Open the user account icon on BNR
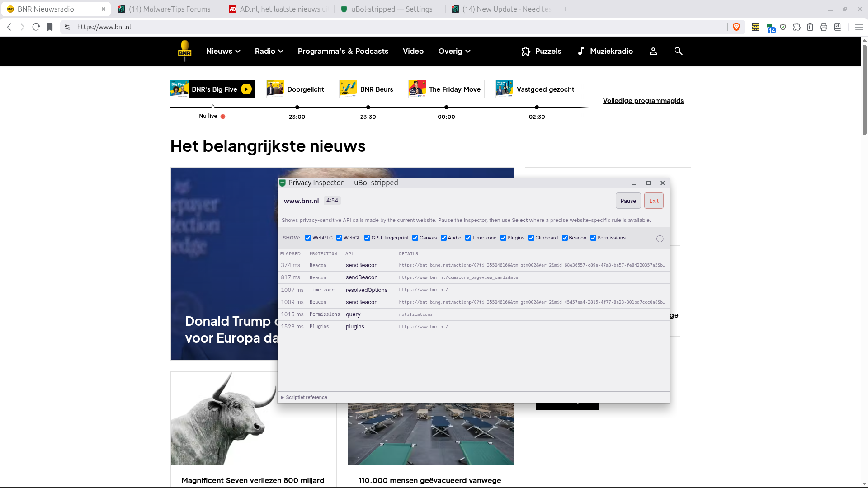This screenshot has width=868, height=488. point(653,51)
